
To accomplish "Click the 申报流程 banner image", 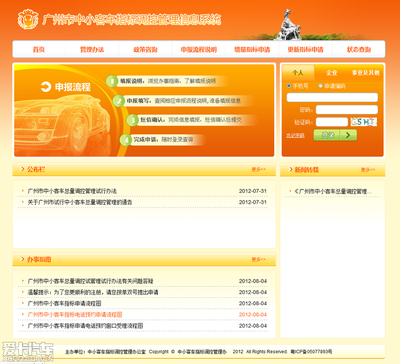I will click(144, 110).
